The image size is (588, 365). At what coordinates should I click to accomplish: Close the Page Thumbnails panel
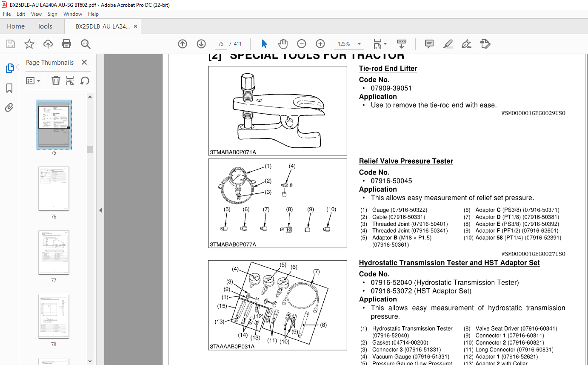pos(84,62)
